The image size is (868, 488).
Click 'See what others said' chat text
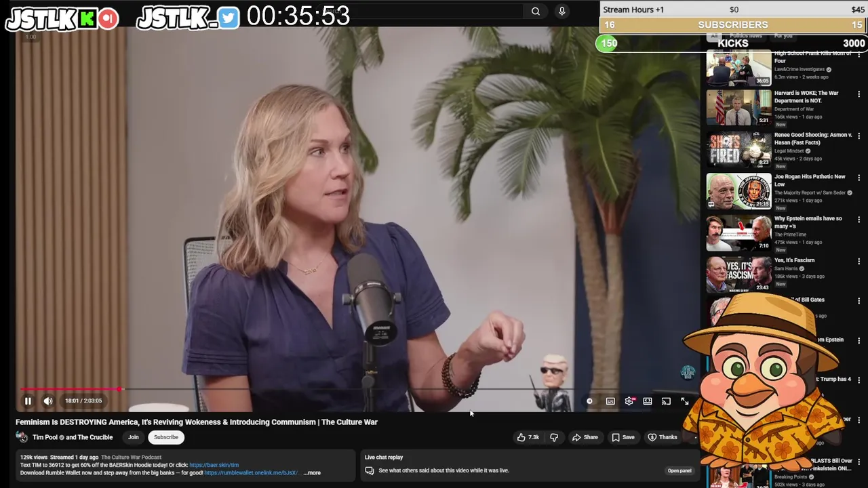[443, 470]
